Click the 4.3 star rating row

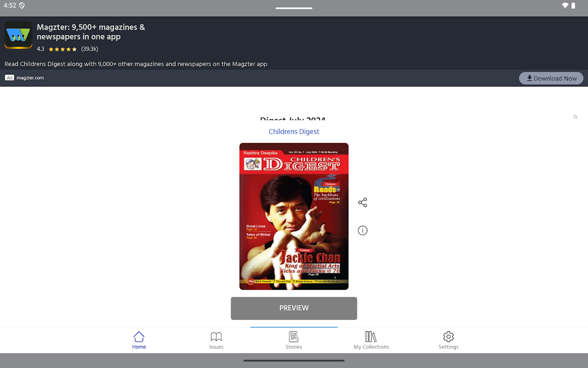point(68,49)
